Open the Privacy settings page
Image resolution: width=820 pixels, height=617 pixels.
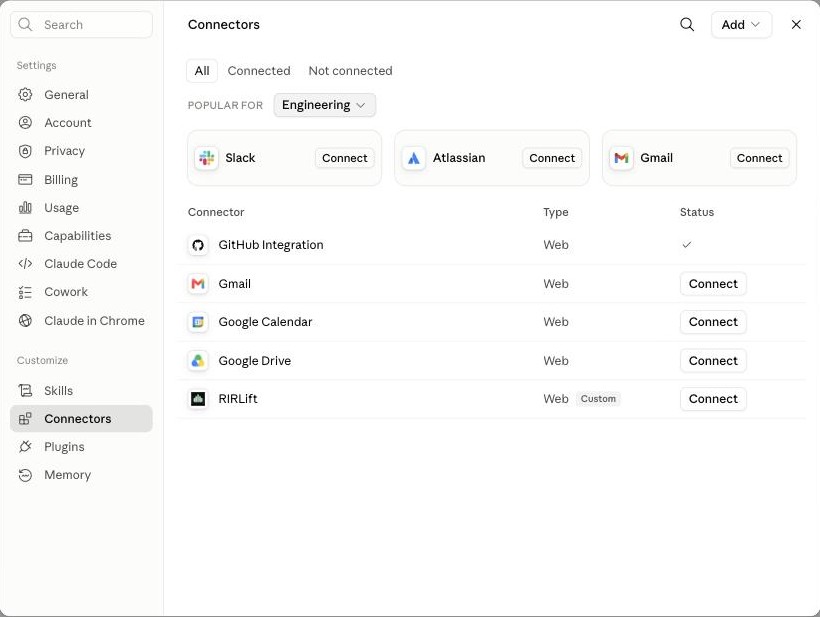(x=82, y=151)
